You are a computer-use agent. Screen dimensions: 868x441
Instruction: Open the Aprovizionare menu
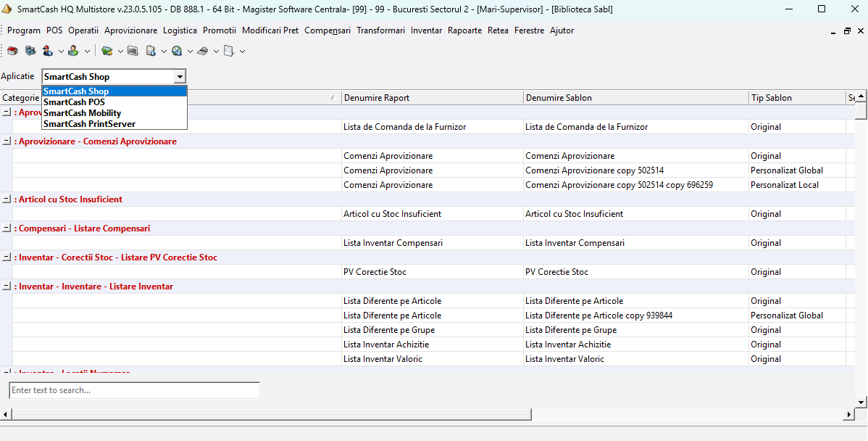130,30
